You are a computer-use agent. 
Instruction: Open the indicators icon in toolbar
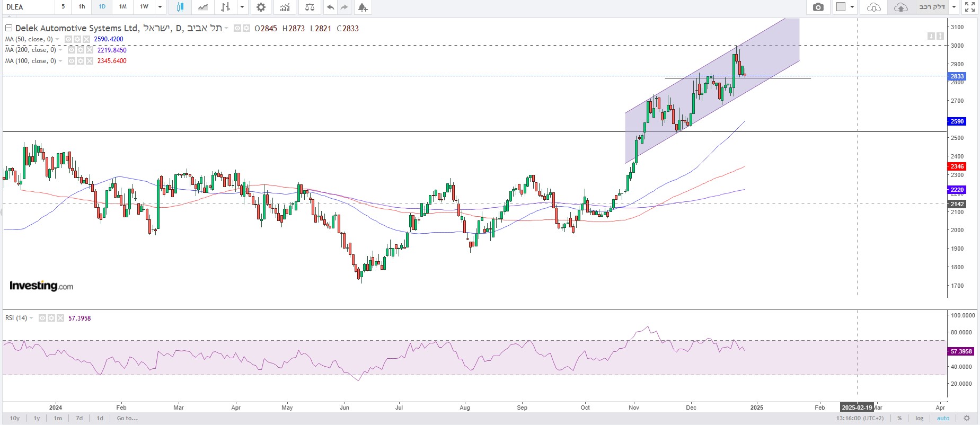[285, 7]
